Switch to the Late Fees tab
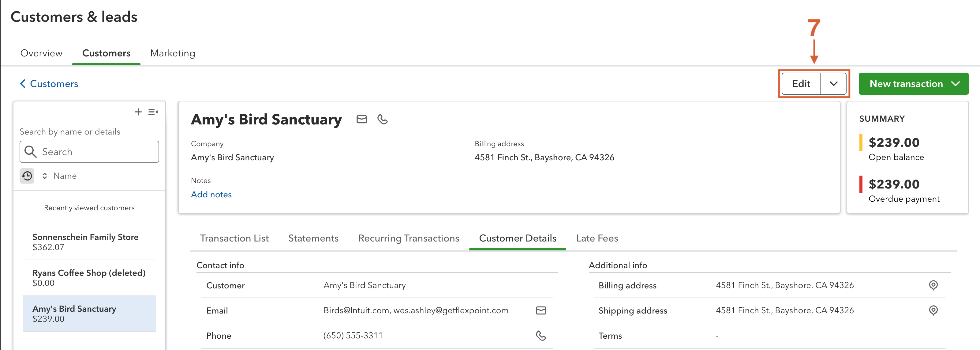Viewport: 980px width, 350px height. point(597,238)
